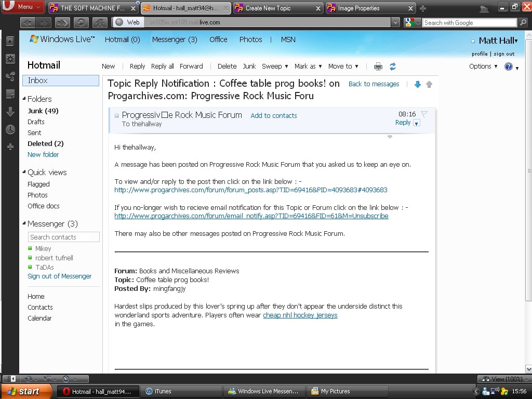532x399 pixels.
Task: Click the print message icon
Action: [378, 66]
